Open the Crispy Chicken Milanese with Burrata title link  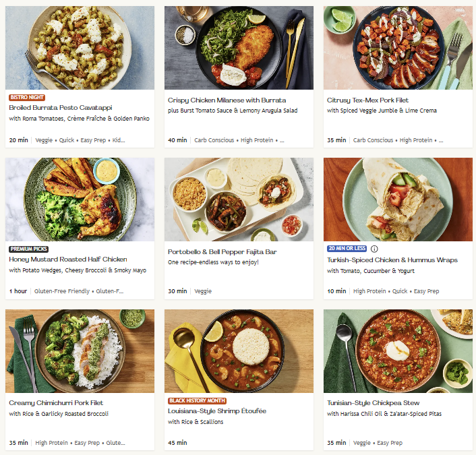click(x=227, y=100)
